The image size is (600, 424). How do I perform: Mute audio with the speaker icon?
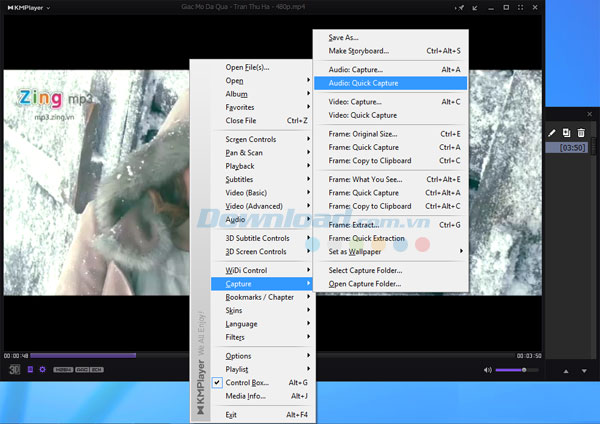click(488, 370)
